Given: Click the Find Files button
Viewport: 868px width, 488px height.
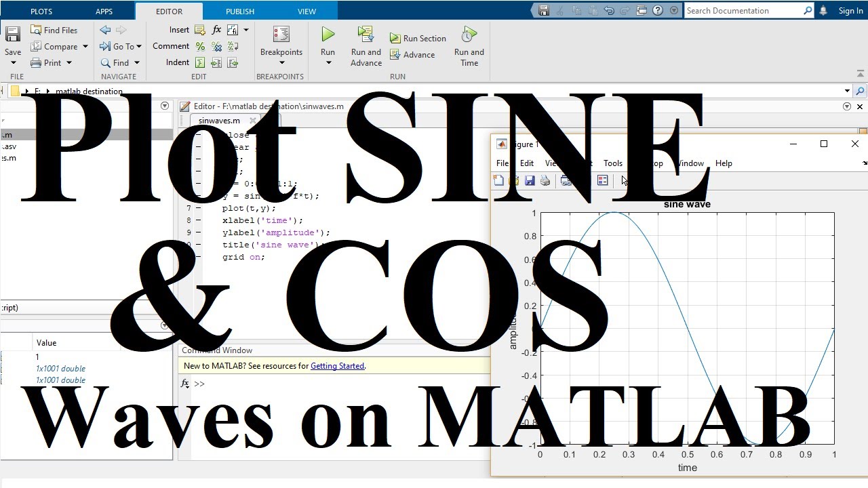Looking at the screenshot, I should point(54,30).
